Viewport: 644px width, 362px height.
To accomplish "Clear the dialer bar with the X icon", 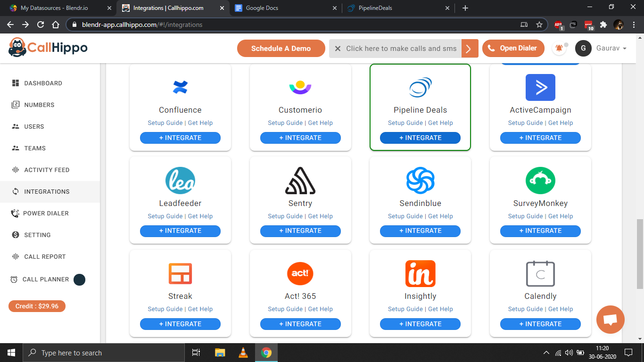I will pos(338,49).
